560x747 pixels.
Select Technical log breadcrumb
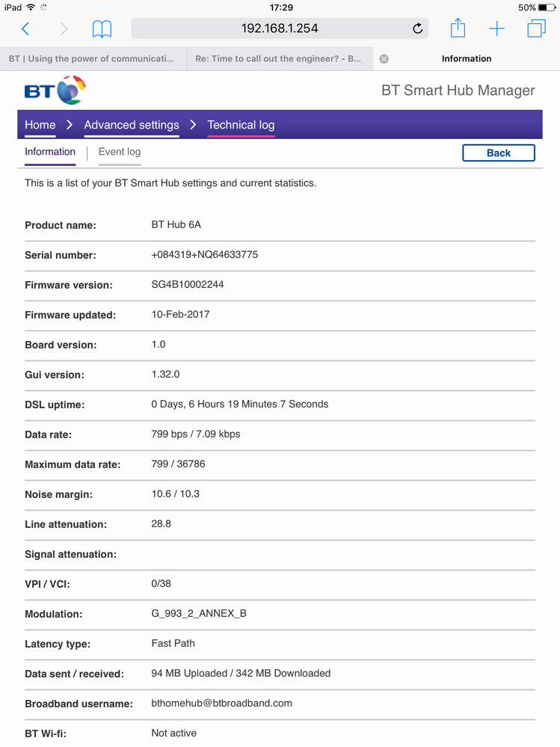pos(241,125)
